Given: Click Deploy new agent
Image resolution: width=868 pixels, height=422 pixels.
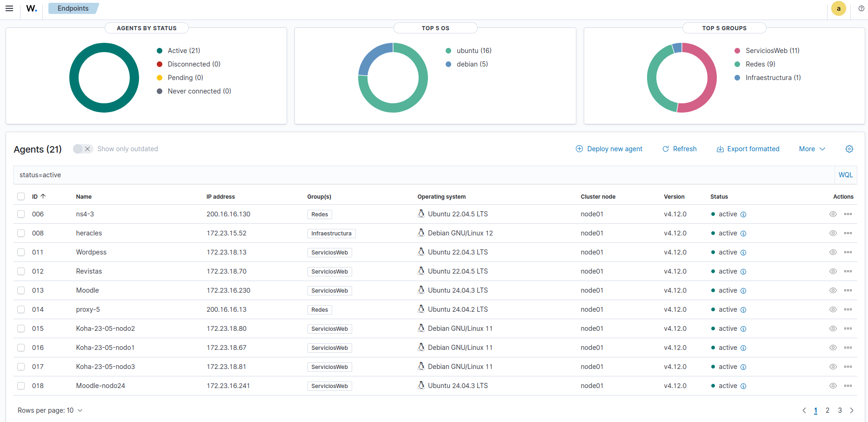Looking at the screenshot, I should click(609, 149).
